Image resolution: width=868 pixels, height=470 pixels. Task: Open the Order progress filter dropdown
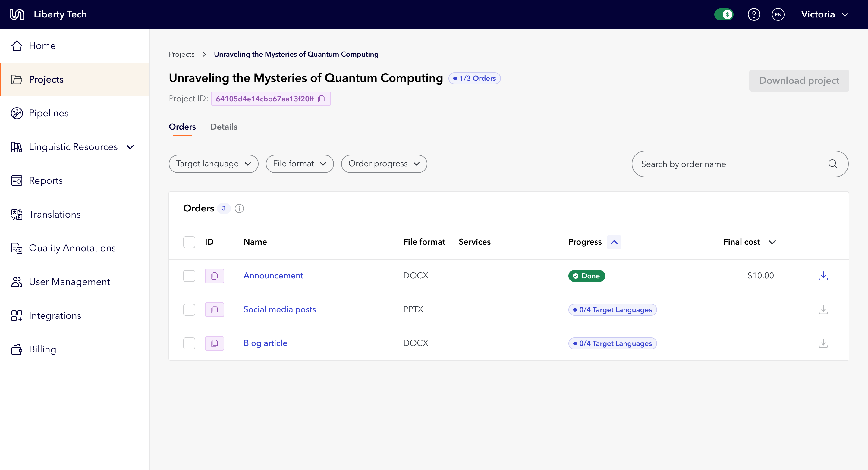click(384, 164)
